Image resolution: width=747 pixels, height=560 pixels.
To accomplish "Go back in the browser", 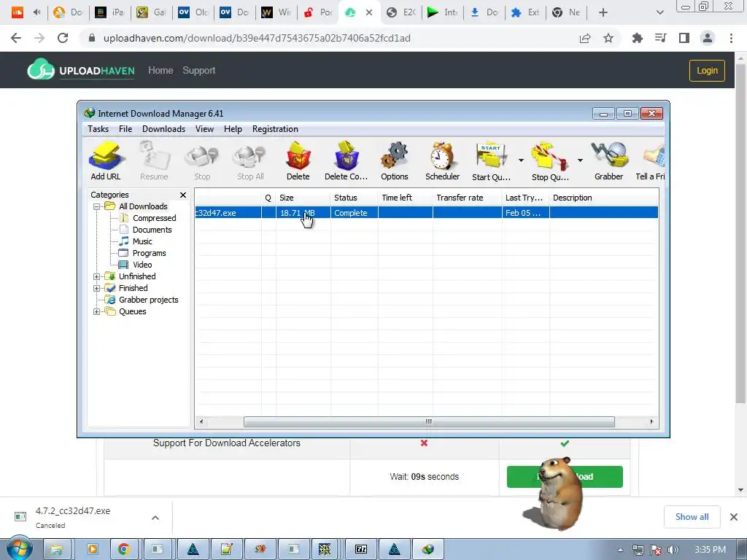I will [16, 38].
